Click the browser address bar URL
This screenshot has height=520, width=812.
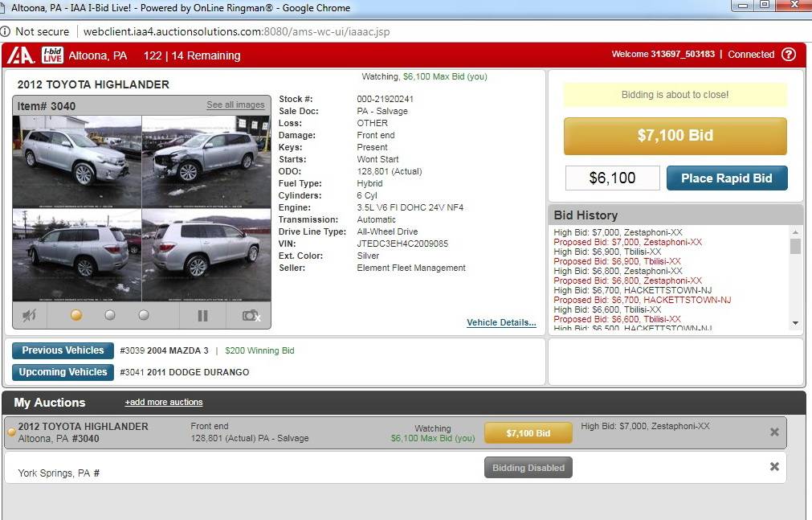237,31
